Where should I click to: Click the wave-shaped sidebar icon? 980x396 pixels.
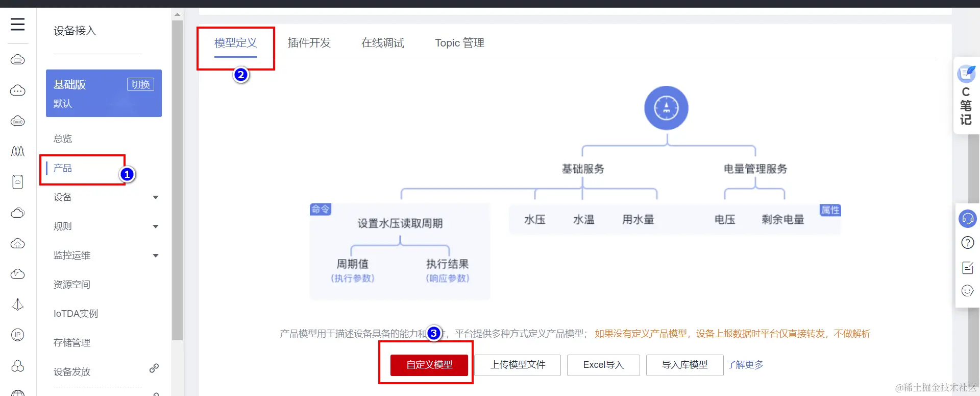(x=17, y=151)
